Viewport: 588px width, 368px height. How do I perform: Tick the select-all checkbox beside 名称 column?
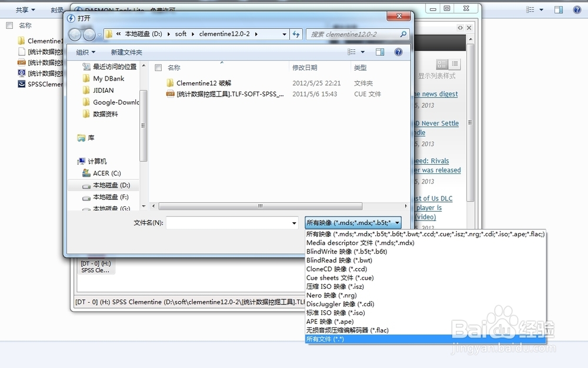click(x=158, y=68)
